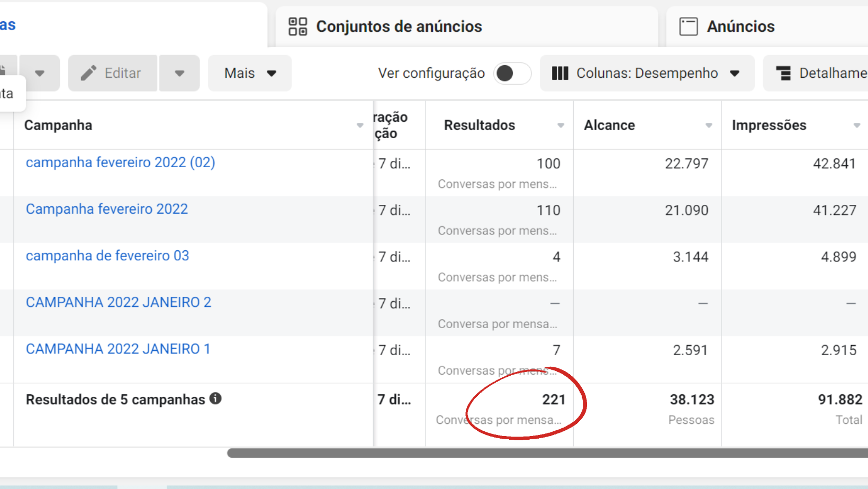Open campanha de fevereiro 03 link
868x489 pixels.
pyautogui.click(x=107, y=256)
